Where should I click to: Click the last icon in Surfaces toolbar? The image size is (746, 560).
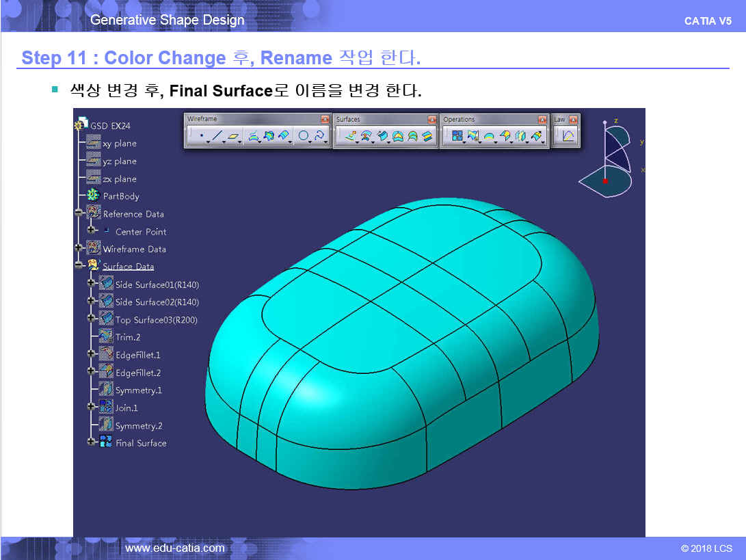click(x=427, y=136)
